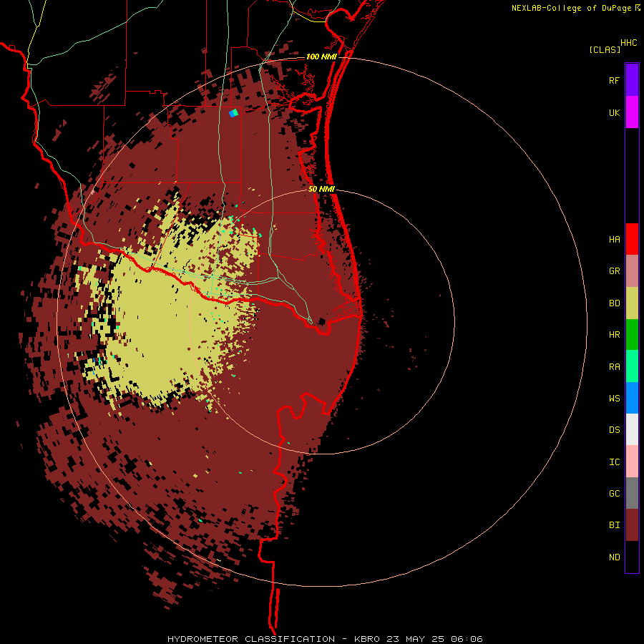
Task: Click the 'HHC' product label
Action: click(628, 43)
